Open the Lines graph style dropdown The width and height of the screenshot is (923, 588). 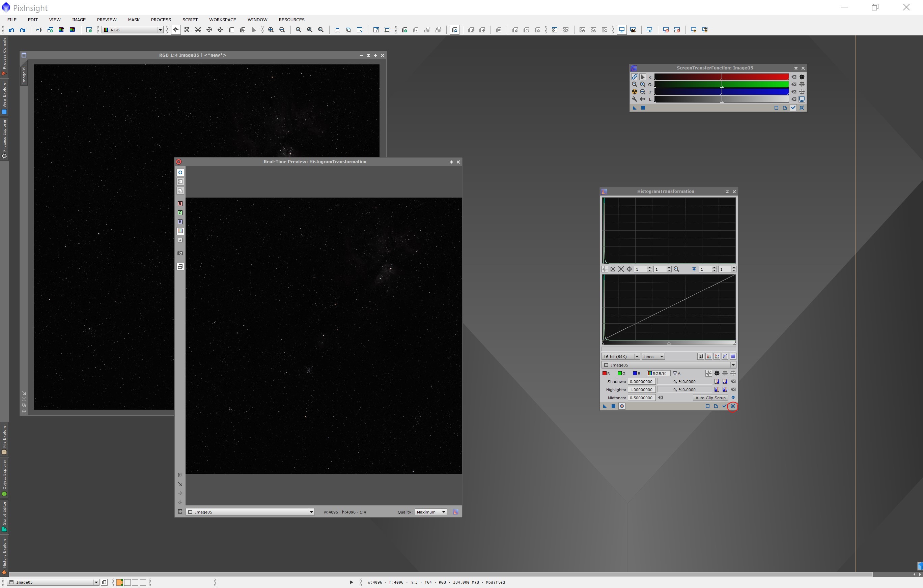(653, 357)
